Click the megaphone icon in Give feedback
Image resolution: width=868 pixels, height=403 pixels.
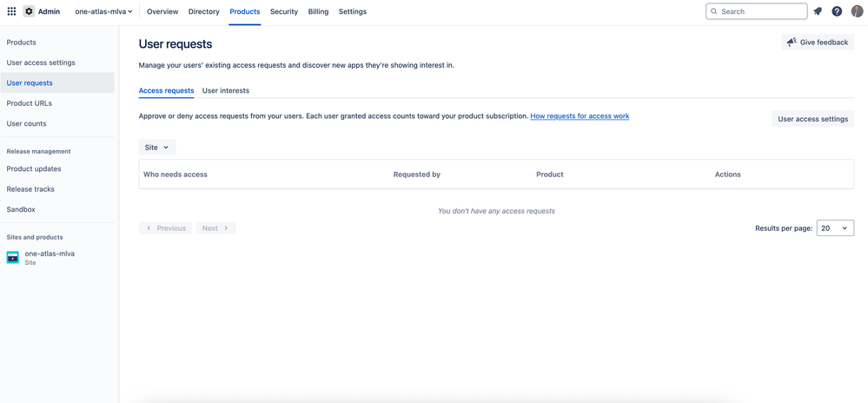(792, 42)
